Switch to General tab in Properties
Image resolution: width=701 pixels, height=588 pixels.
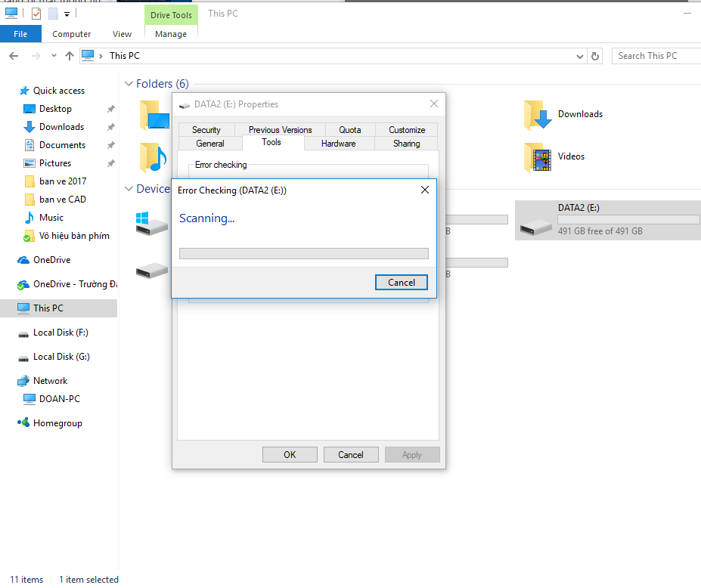point(210,144)
